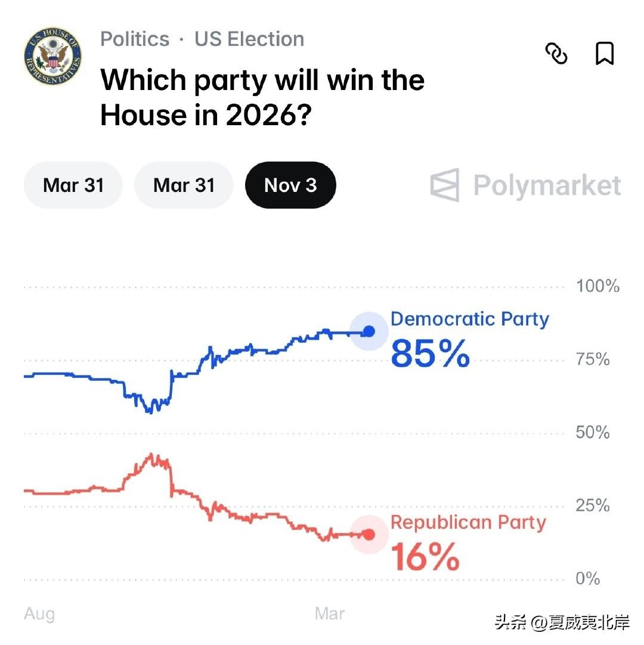Save this market using the bookmark ribbon
The width and height of the screenshot is (644, 645).
pyautogui.click(x=604, y=54)
